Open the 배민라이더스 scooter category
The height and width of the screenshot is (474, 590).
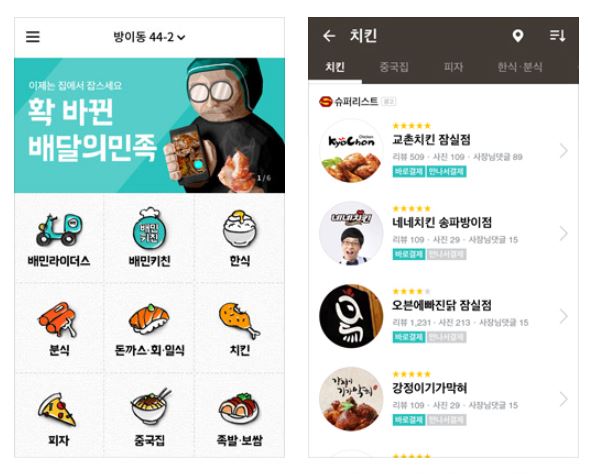point(59,240)
